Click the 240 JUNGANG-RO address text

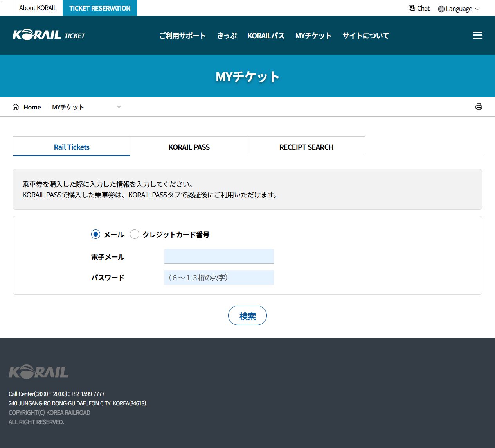(77, 403)
